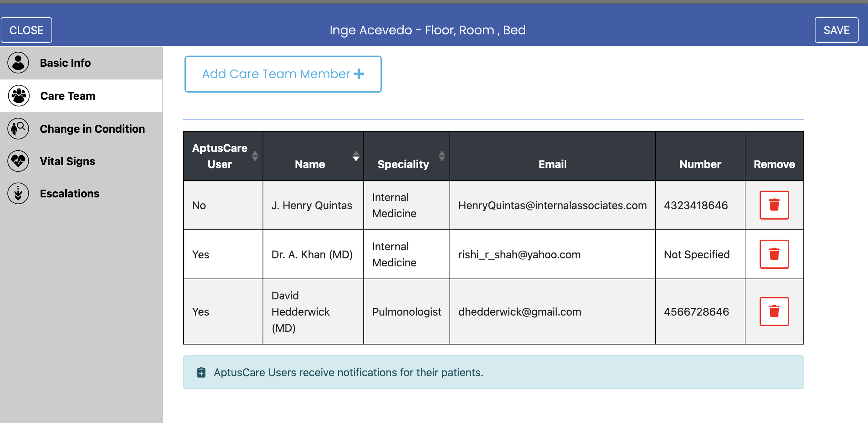The width and height of the screenshot is (868, 423).
Task: Click Internal Medicine in J. Henry Quintas row
Action: point(394,205)
